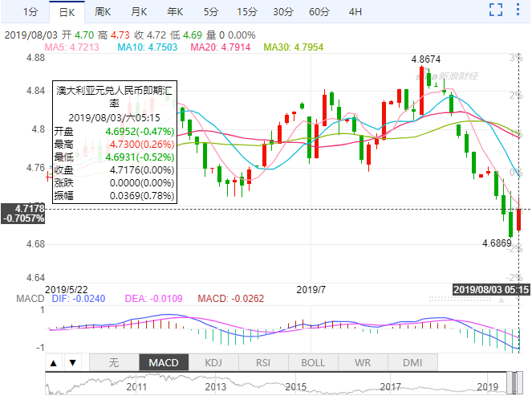
Task: Enable the KDJ indicator
Action: (x=213, y=363)
